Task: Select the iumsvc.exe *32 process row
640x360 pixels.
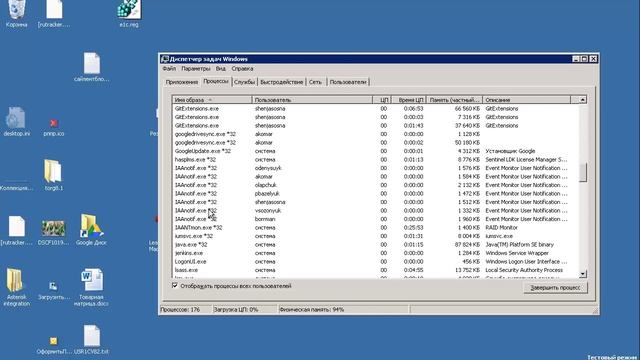Action: click(376, 236)
